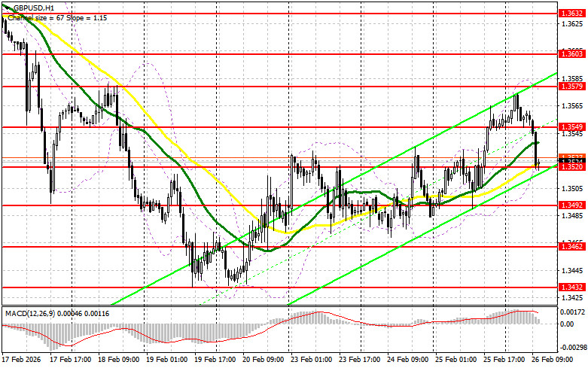Click the 1.3505 price axis value
Image resolution: width=588 pixels, height=368 pixels.
point(572,188)
